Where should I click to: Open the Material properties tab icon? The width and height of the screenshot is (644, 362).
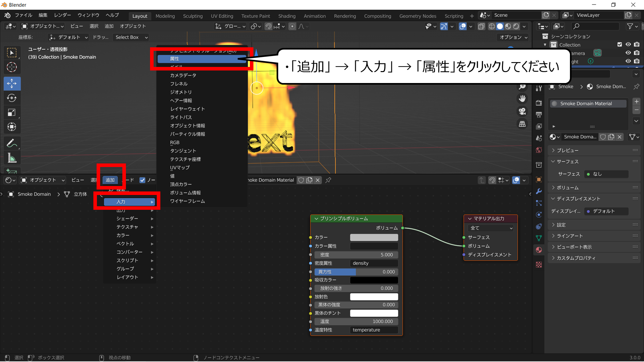[539, 250]
